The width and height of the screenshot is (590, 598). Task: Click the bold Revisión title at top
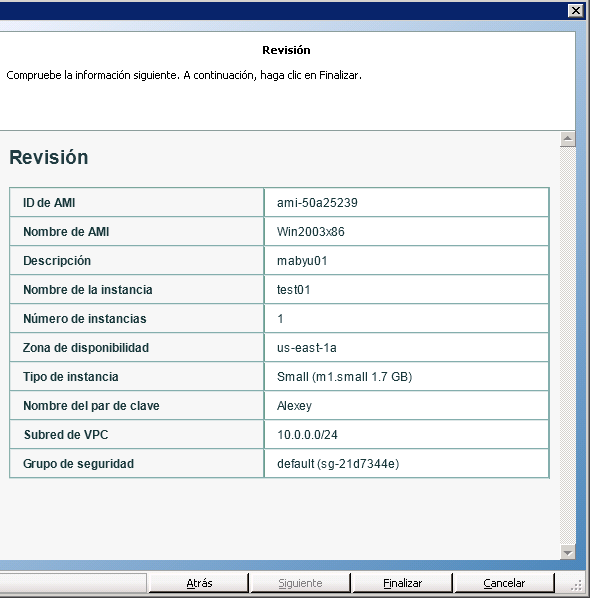pyautogui.click(x=286, y=50)
